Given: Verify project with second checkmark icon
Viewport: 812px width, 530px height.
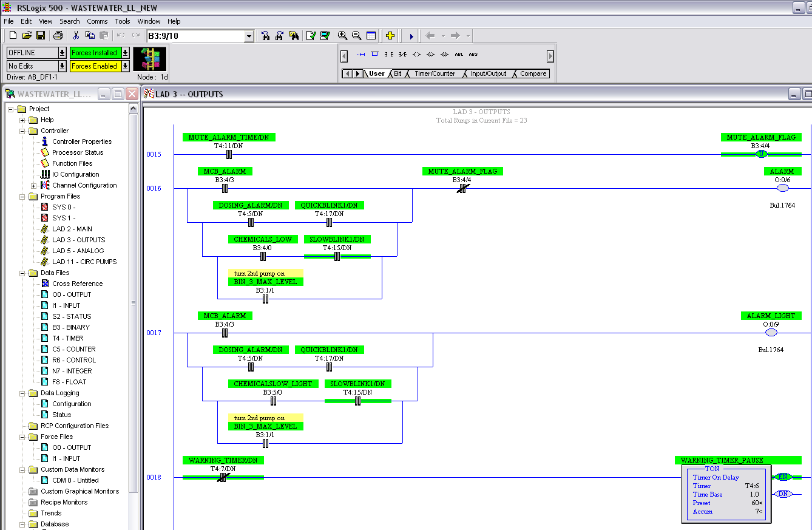Looking at the screenshot, I should pyautogui.click(x=325, y=36).
